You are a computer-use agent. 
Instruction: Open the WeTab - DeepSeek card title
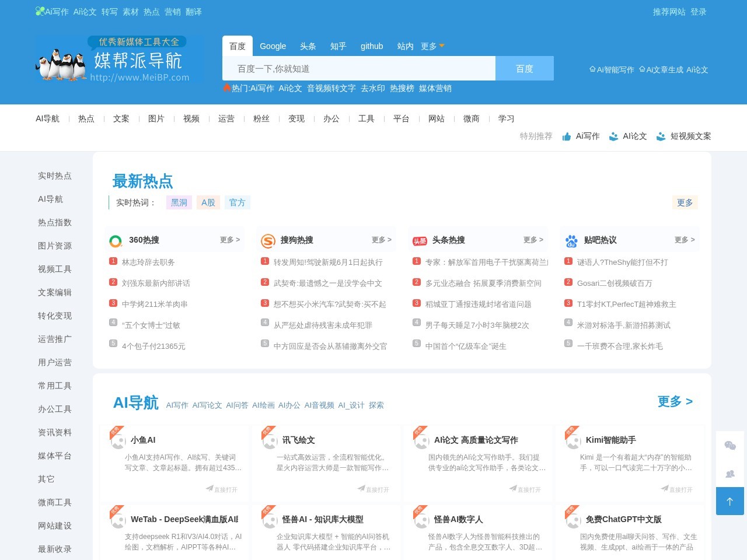point(184,519)
